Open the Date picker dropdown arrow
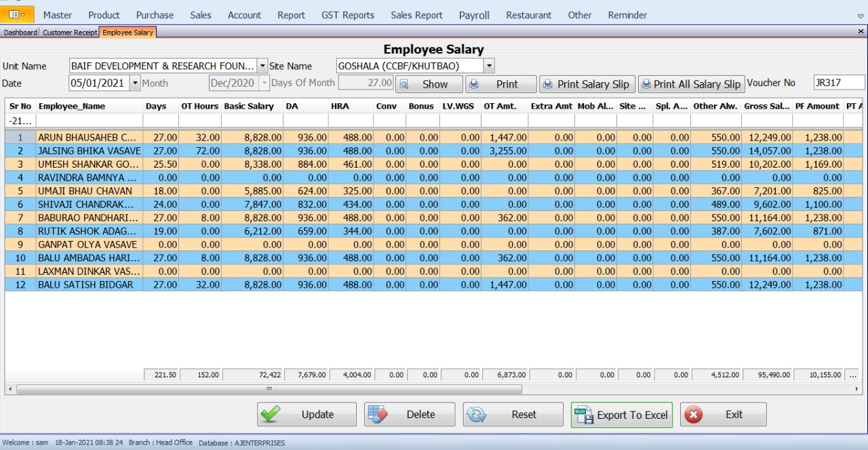The image size is (868, 450). [134, 83]
